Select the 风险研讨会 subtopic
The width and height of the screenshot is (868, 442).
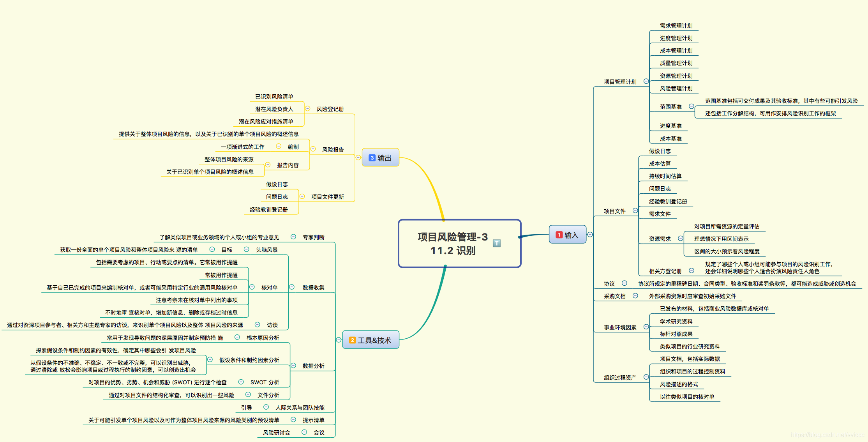(x=276, y=433)
